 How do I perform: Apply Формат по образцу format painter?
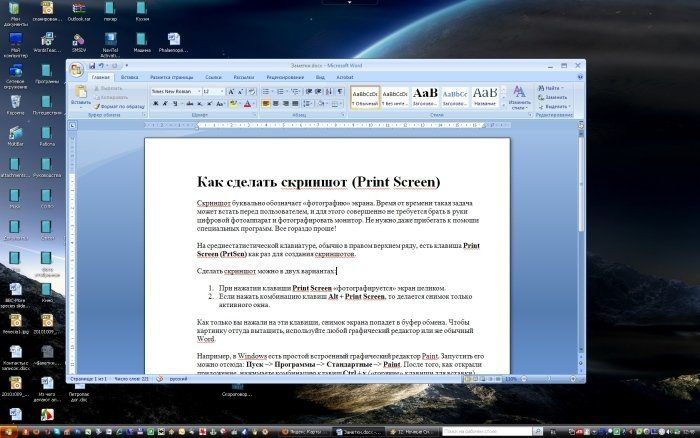122,104
